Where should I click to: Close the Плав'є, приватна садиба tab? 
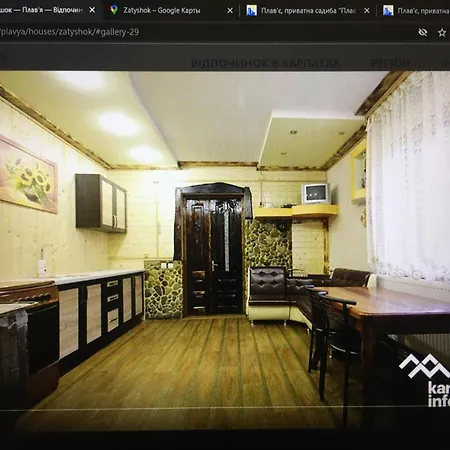367,11
